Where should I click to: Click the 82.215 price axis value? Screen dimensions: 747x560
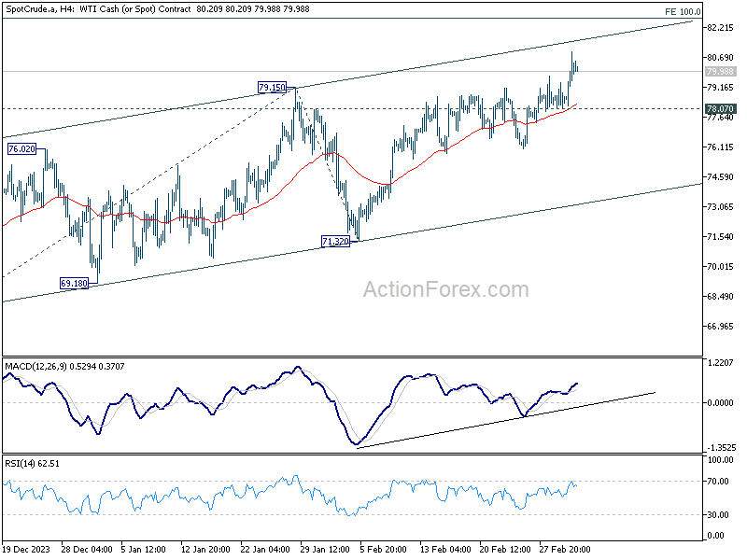click(720, 28)
